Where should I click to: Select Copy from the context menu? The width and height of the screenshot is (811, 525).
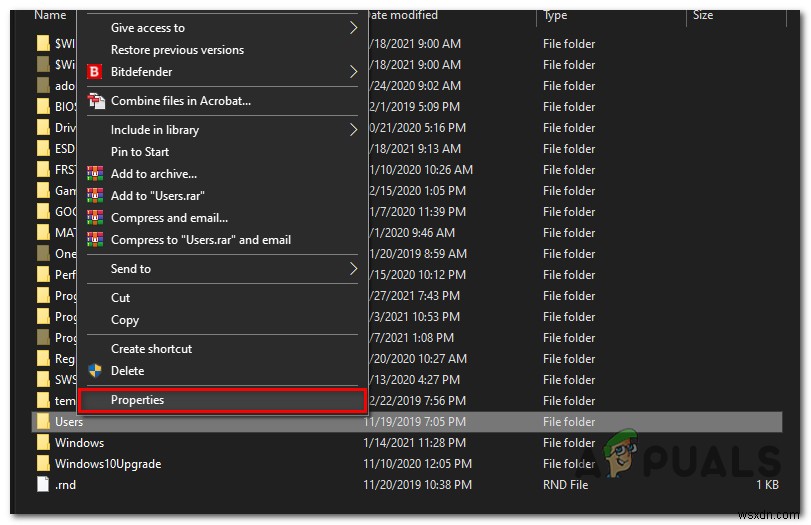[125, 320]
